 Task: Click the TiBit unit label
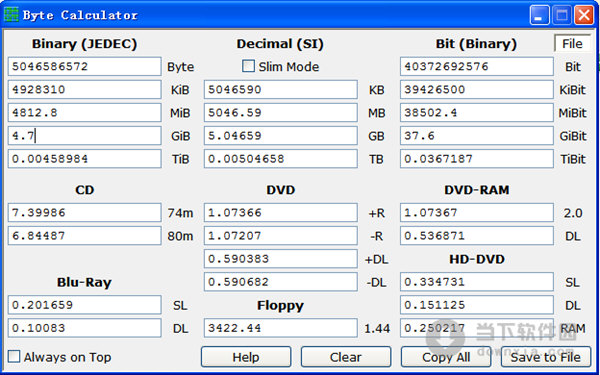coord(573,159)
